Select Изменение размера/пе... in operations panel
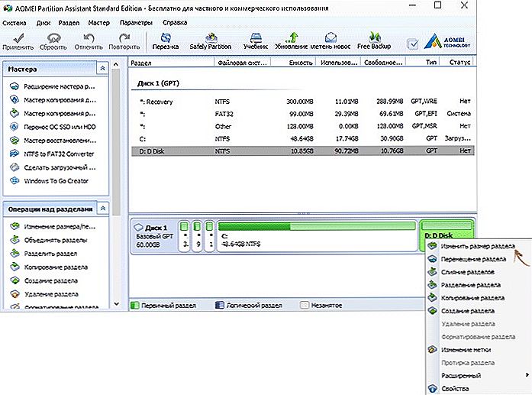 click(x=53, y=227)
